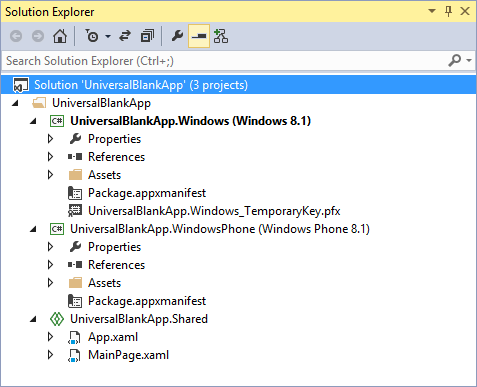Select the UniversalBlankApp folder

pyautogui.click(x=101, y=103)
